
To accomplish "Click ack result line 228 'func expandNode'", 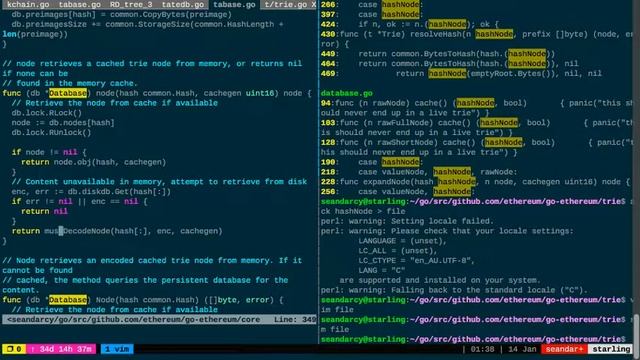I will pos(476,182).
